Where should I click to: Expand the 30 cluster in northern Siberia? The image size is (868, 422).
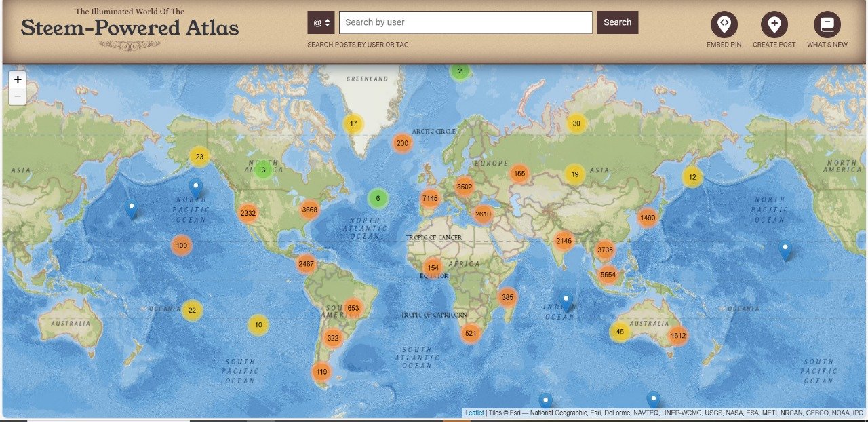[x=576, y=123]
